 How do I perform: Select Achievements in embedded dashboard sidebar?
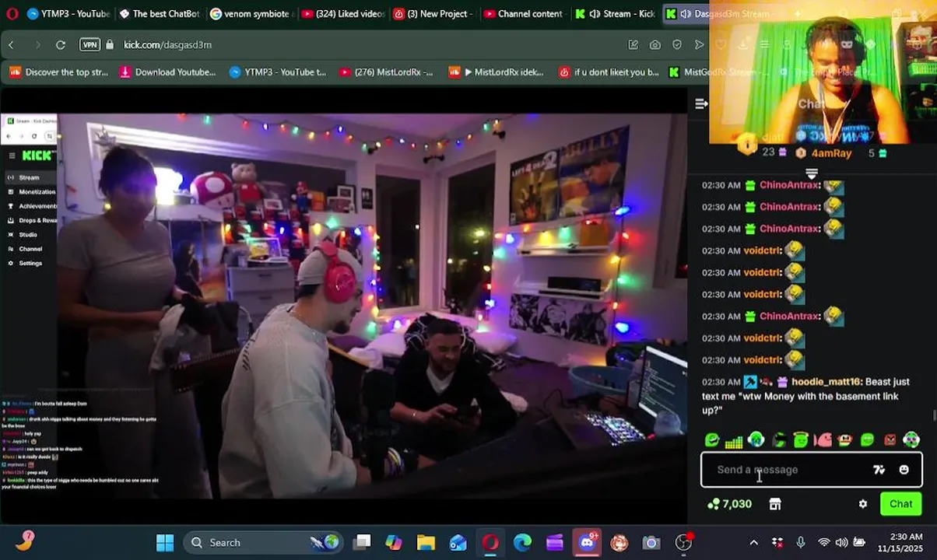pyautogui.click(x=32, y=206)
